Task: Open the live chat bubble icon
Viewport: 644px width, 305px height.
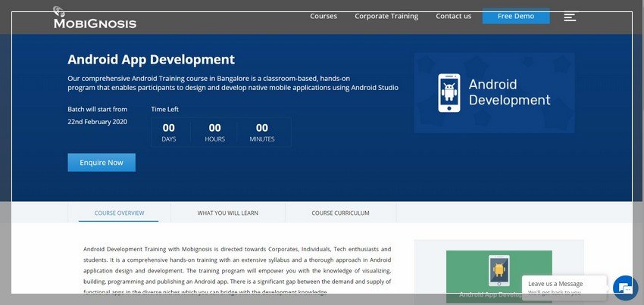Action: [x=625, y=288]
